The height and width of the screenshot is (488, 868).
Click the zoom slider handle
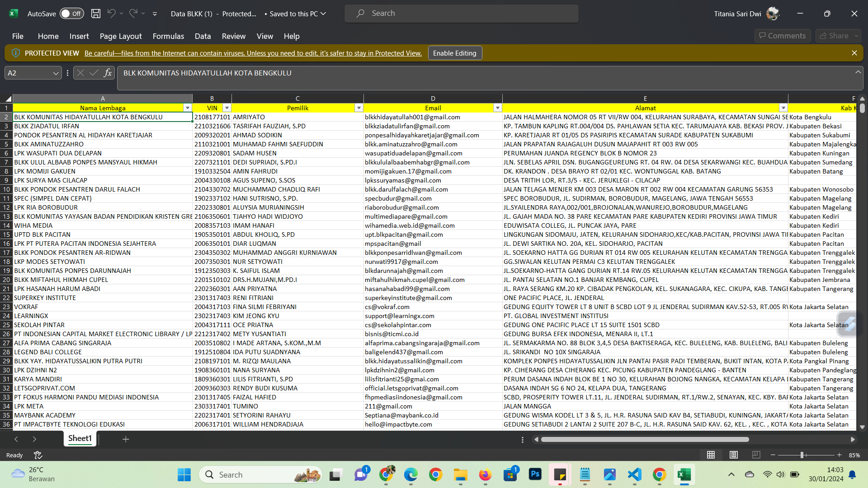802,455
